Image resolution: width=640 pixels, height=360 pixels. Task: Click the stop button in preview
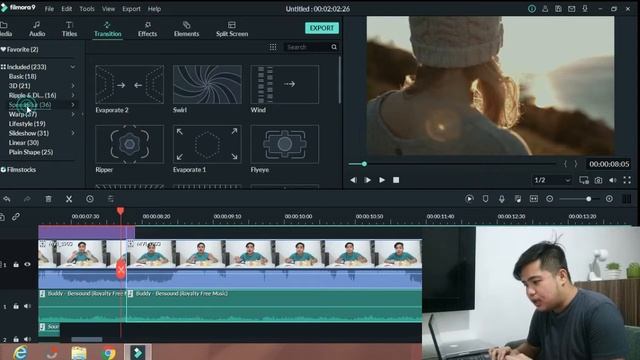click(396, 180)
